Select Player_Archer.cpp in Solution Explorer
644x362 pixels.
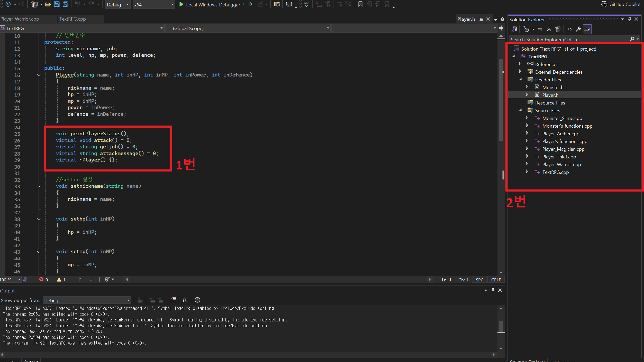[x=561, y=134]
